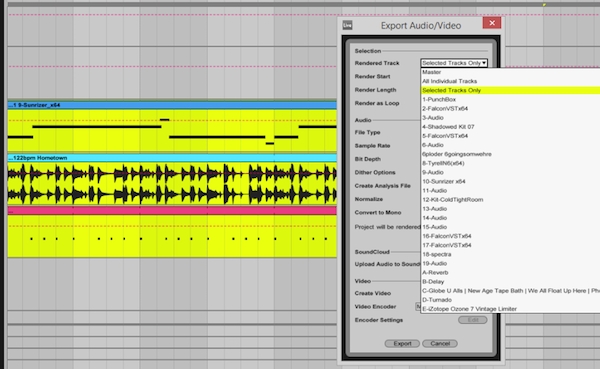
Task: Click the Encoder Settings Edit button
Action: [x=473, y=320]
